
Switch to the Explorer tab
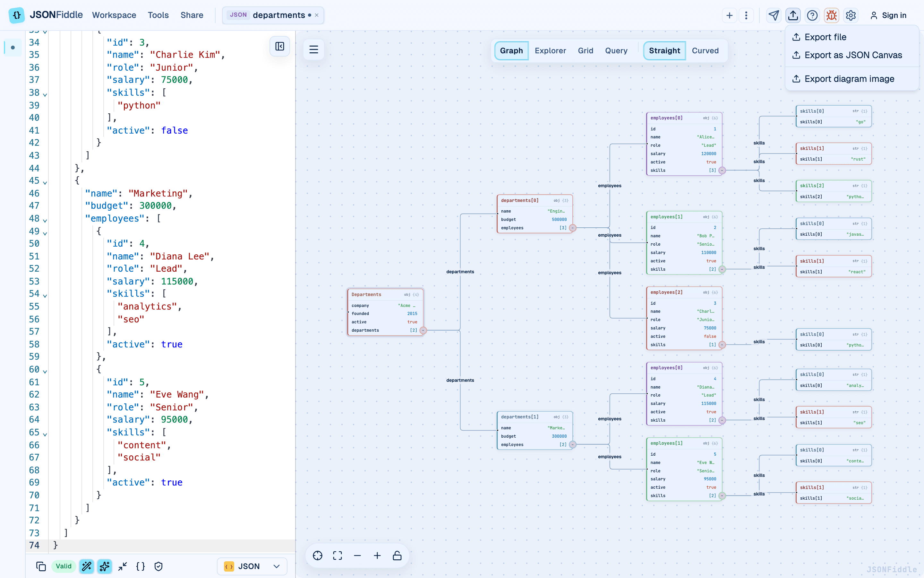point(550,50)
